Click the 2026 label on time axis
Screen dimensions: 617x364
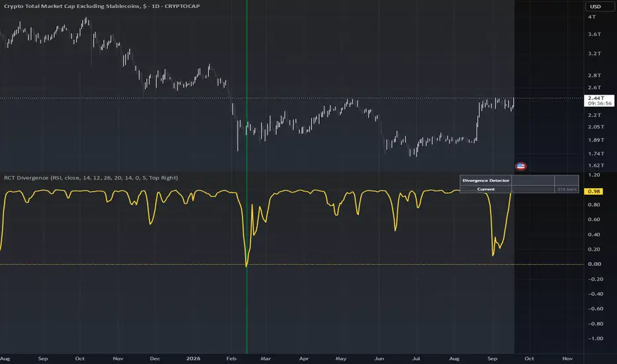tap(193, 359)
